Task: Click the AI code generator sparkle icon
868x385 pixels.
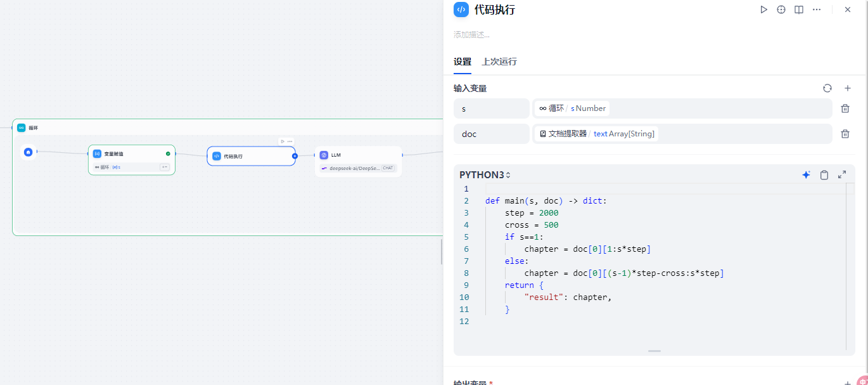Action: 806,175
